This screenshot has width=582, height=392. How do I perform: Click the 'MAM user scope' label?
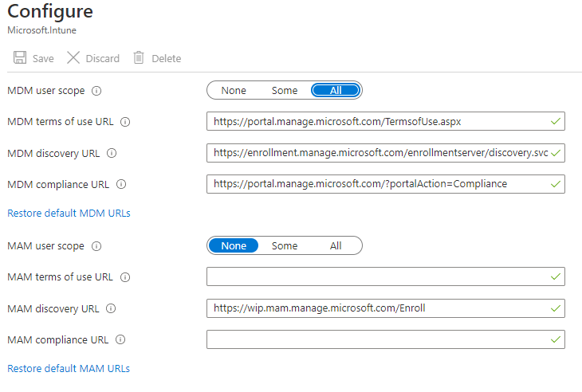[45, 246]
